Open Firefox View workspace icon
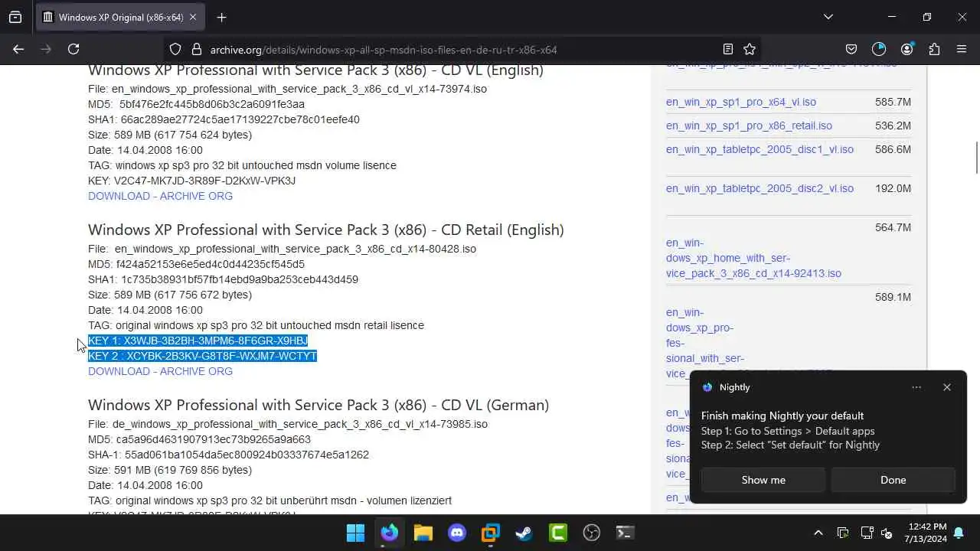Viewport: 980px width, 551px height. pos(15,17)
